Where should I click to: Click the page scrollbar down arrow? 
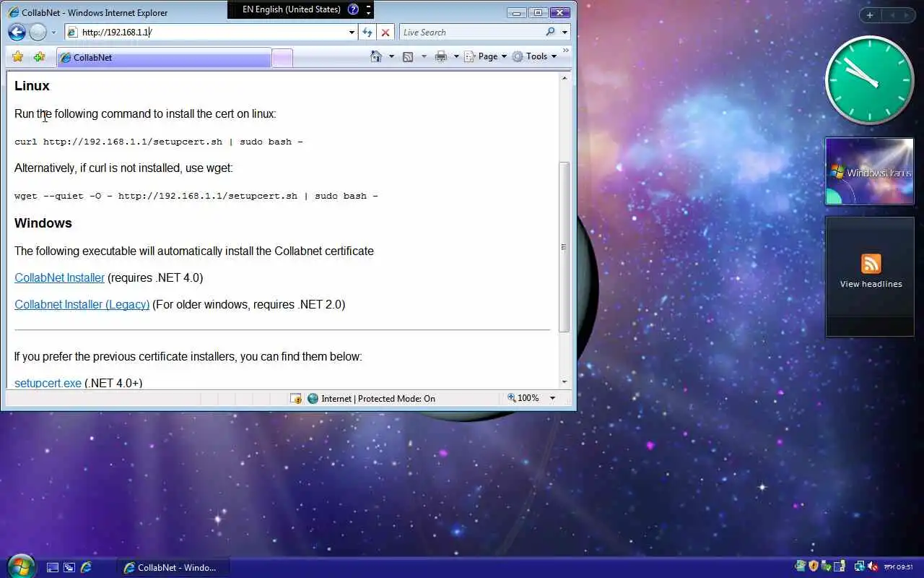click(x=565, y=382)
